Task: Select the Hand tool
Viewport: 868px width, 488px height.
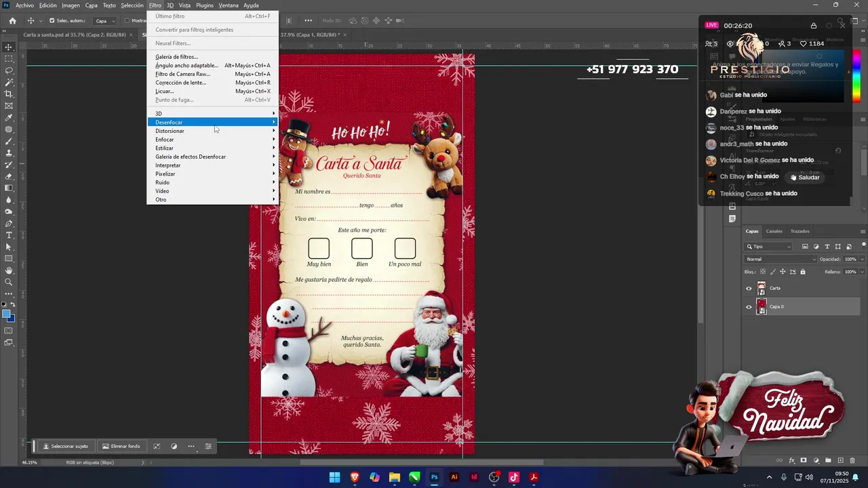Action: coord(9,270)
